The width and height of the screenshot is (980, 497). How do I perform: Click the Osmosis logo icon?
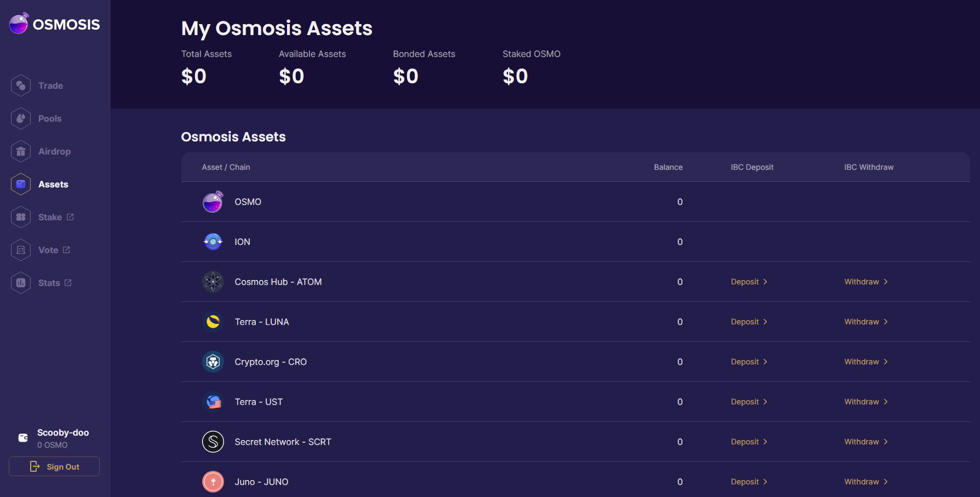[19, 24]
